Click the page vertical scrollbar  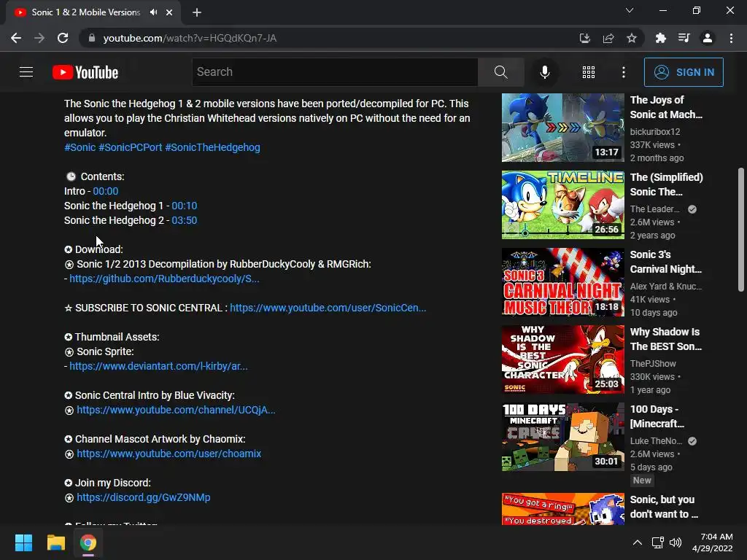pos(741,229)
